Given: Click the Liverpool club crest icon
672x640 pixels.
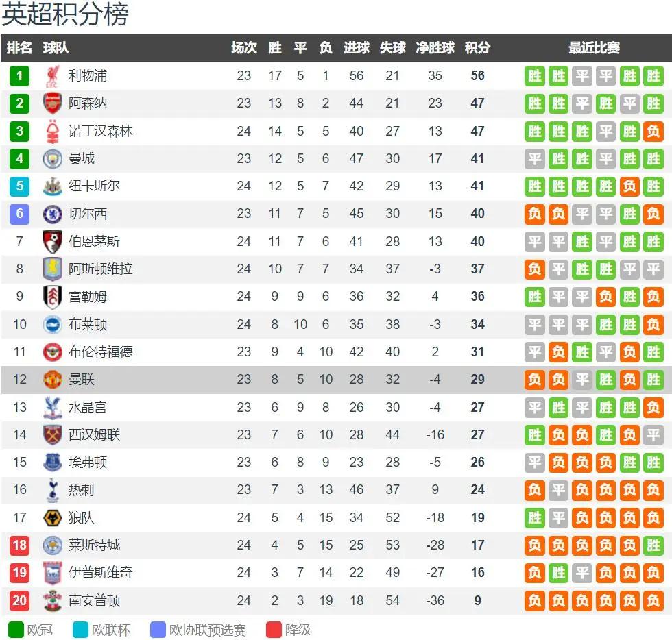Looking at the screenshot, I should point(53,76).
